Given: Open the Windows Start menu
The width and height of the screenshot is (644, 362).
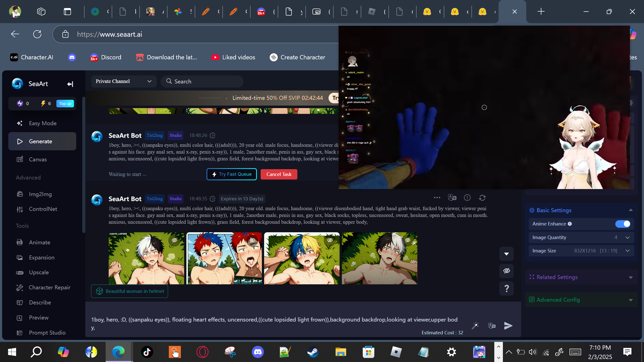Looking at the screenshot, I should click(12, 352).
